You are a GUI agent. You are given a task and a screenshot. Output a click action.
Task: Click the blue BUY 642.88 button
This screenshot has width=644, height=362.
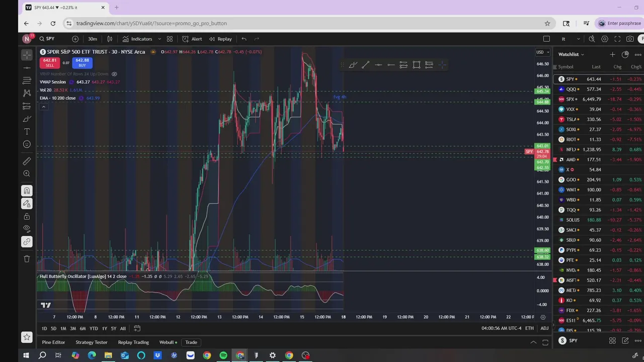(82, 63)
